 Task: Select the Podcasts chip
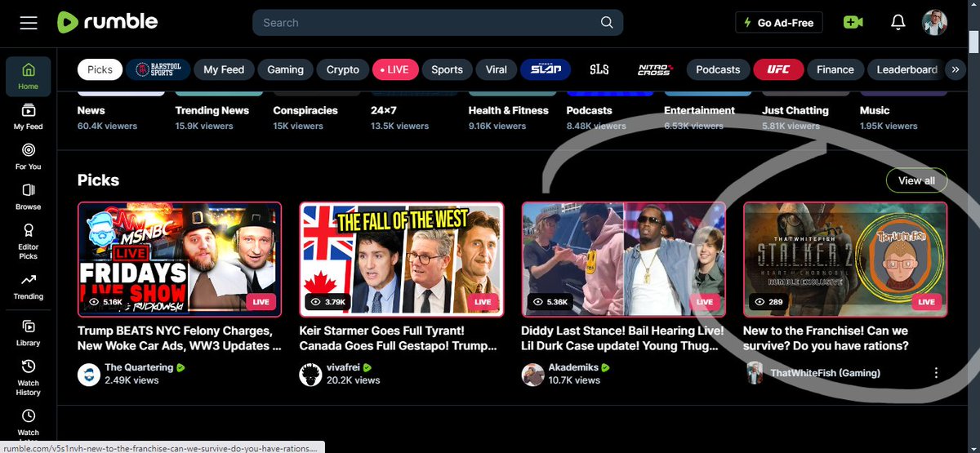[x=718, y=69]
